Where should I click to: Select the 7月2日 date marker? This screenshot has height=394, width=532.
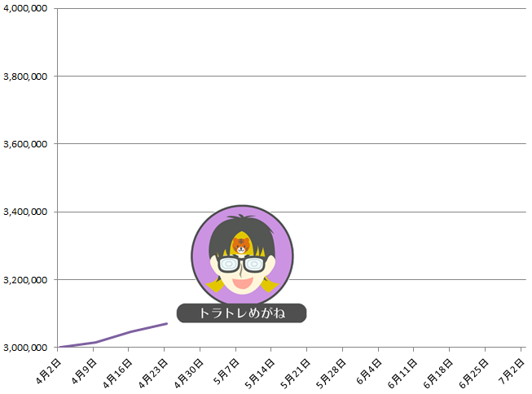(512, 372)
